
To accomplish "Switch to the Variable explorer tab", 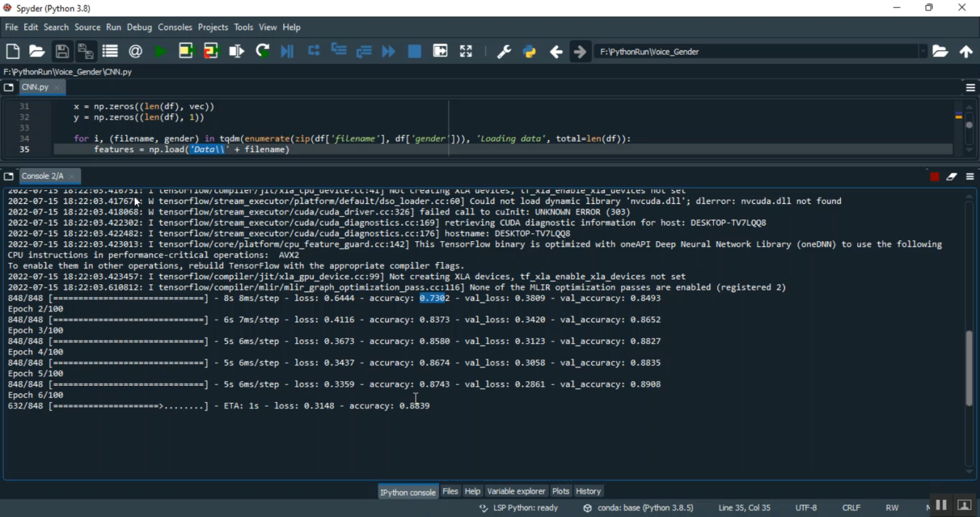I will [x=516, y=491].
